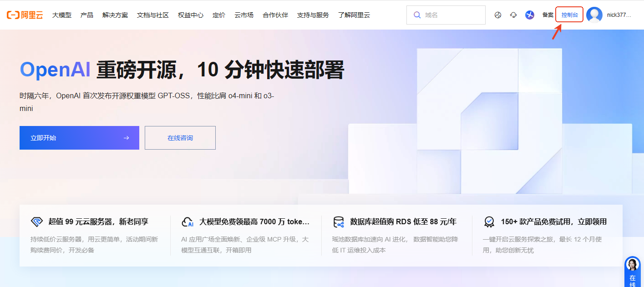Open the 权益中心 menu item

click(191, 15)
